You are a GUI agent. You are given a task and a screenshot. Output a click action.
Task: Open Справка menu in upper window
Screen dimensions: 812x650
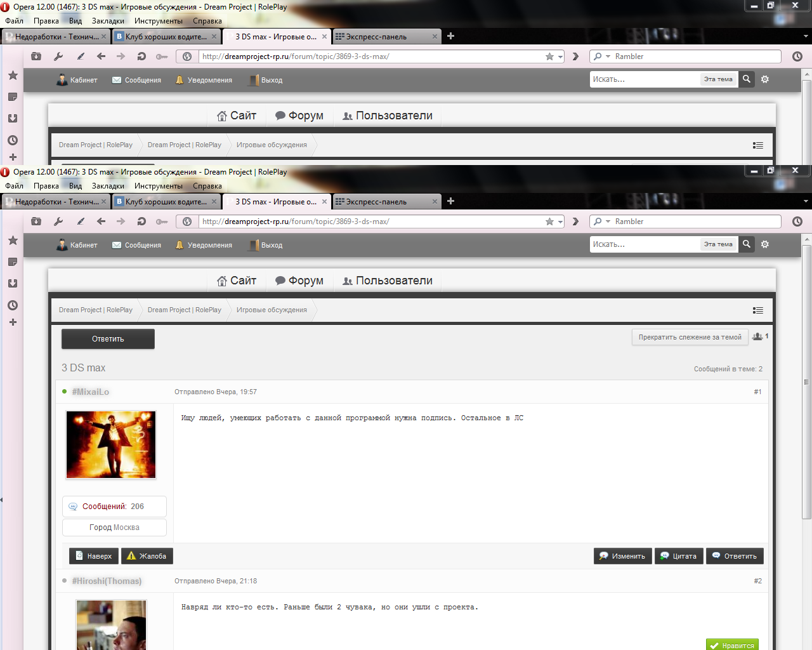(x=207, y=21)
